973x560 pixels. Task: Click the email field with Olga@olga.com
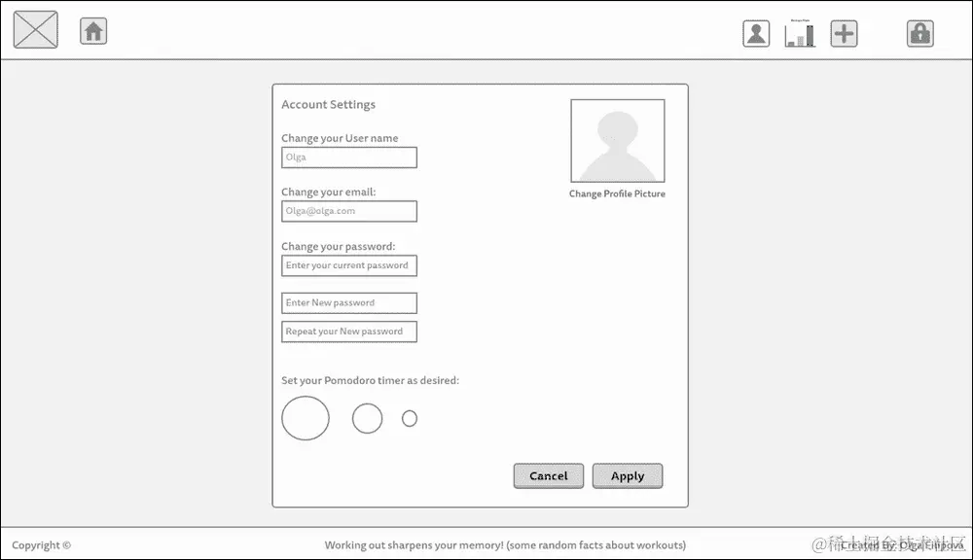click(348, 211)
